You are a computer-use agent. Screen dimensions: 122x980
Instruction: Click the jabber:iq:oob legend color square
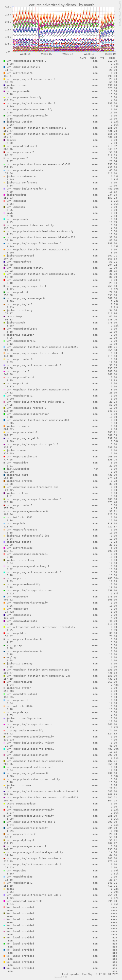5,85
